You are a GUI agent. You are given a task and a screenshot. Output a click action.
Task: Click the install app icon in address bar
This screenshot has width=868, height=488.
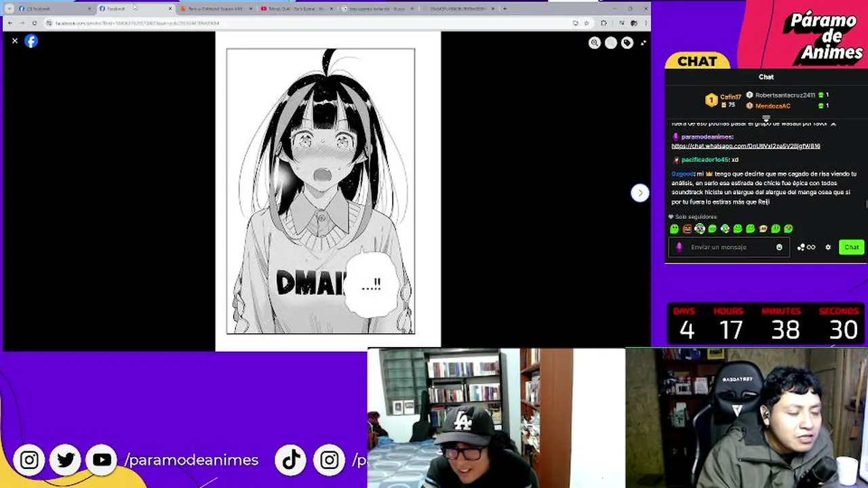[x=575, y=23]
